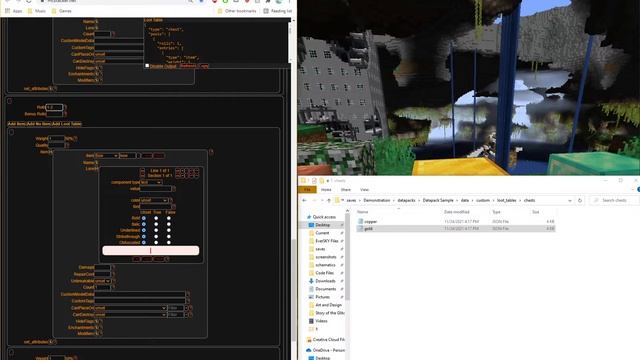Go back in File Explorer
Viewport: 640px width, 360px height.
tap(304, 200)
